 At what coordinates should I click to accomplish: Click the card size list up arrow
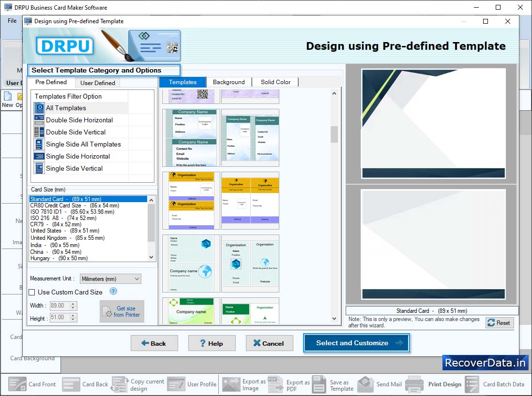pyautogui.click(x=152, y=200)
